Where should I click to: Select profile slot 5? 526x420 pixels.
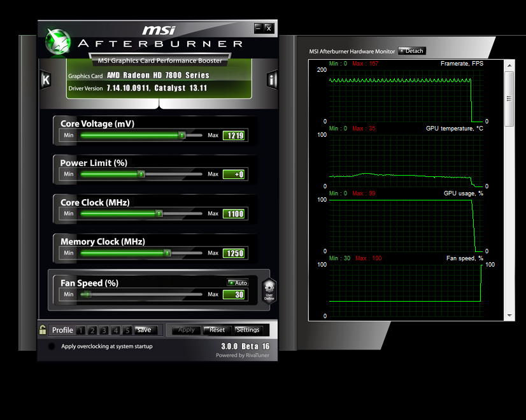pyautogui.click(x=127, y=330)
